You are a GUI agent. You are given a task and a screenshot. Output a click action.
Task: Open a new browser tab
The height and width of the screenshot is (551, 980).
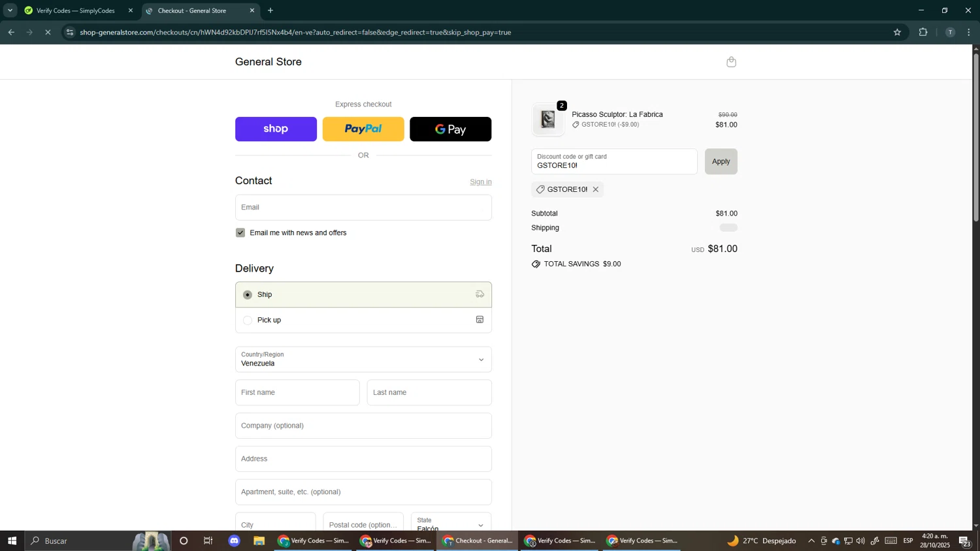(x=270, y=10)
